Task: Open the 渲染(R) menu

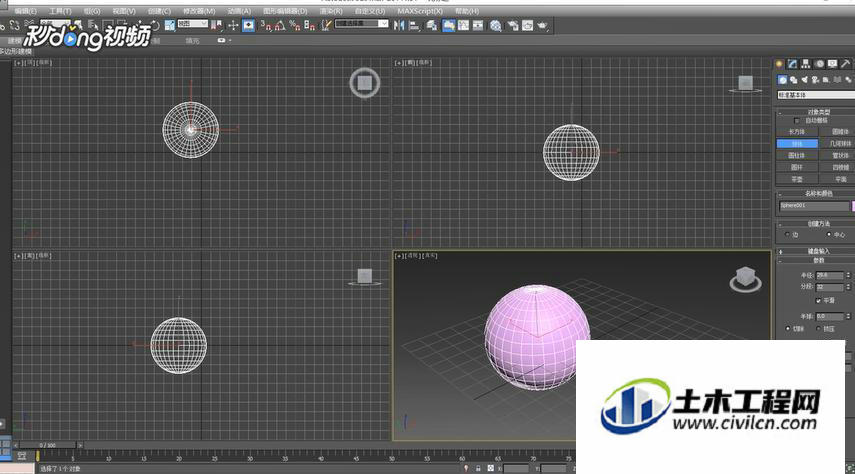Action: 331,11
